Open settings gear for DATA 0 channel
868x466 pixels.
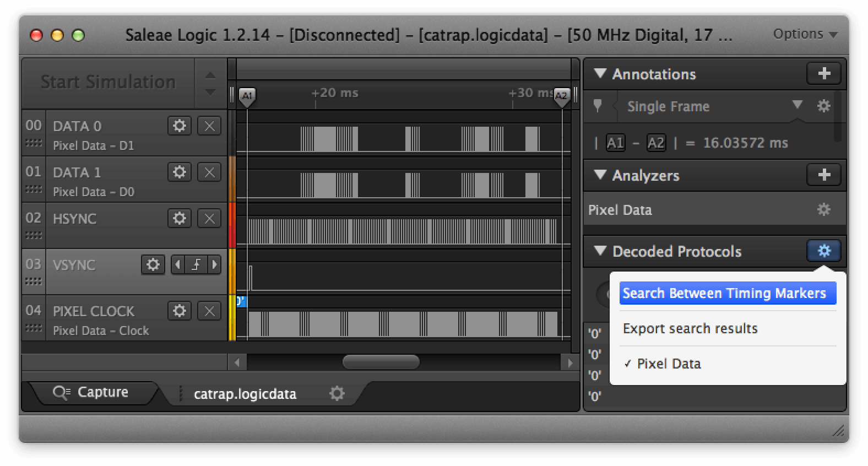click(x=180, y=126)
